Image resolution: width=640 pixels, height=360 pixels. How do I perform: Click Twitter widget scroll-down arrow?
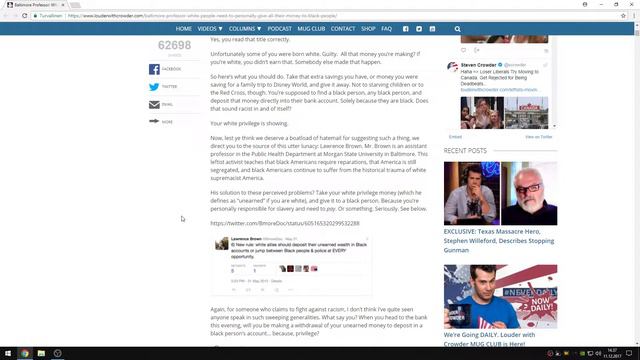[554, 126]
